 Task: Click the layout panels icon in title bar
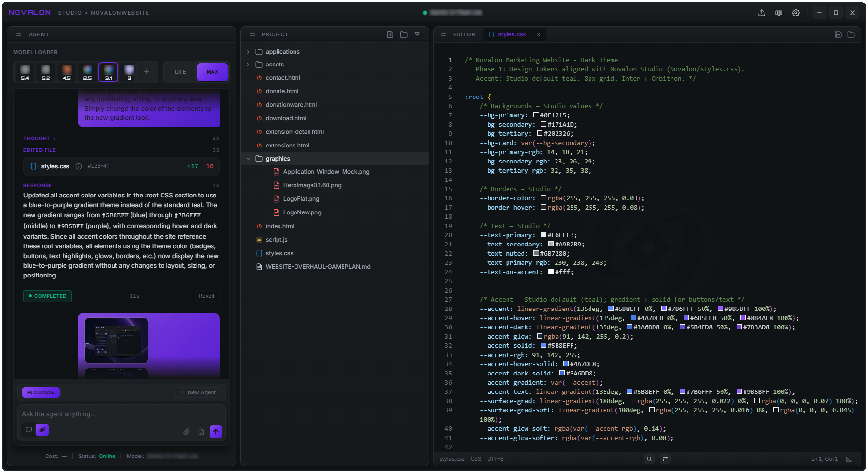779,13
